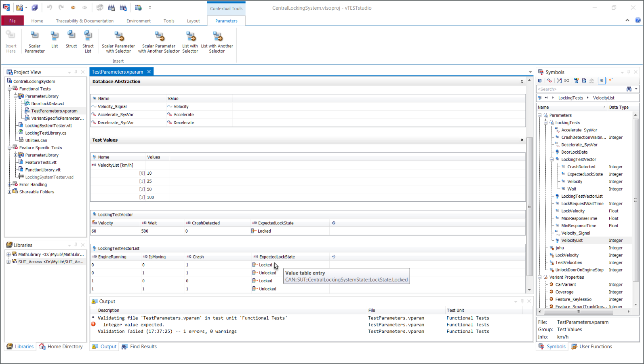Collapse the Variant Properties node in Symbols
644x364 pixels.
coord(539,277)
